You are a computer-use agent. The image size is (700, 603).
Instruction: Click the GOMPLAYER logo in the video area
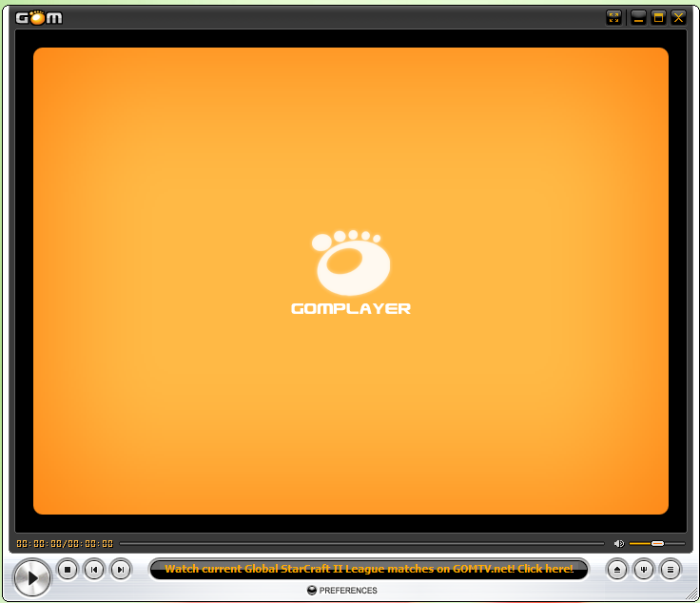(x=351, y=272)
